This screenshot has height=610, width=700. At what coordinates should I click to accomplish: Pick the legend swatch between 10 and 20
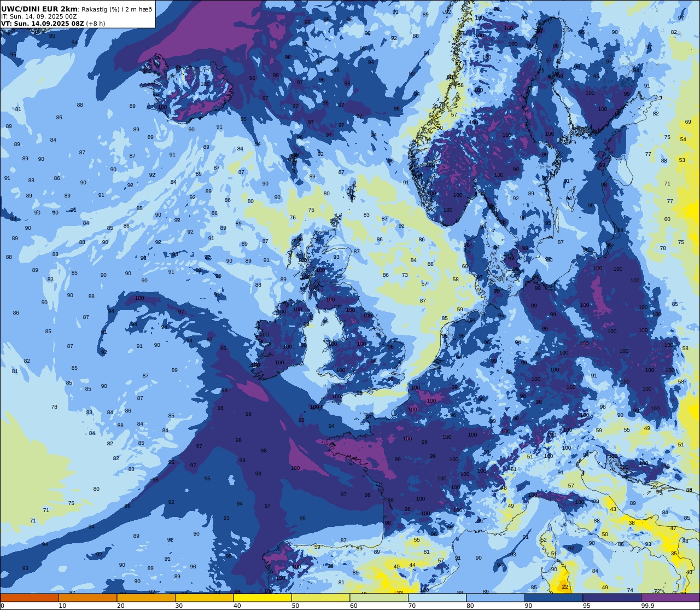pyautogui.click(x=87, y=597)
